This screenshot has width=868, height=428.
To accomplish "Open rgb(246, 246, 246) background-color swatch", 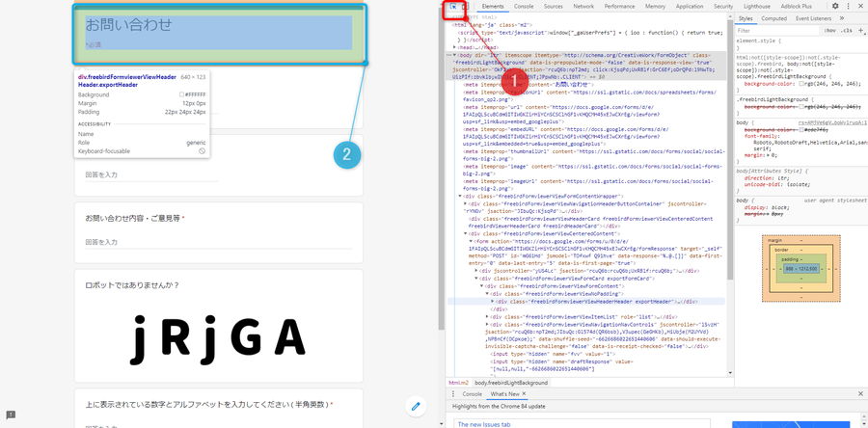I will (x=801, y=84).
